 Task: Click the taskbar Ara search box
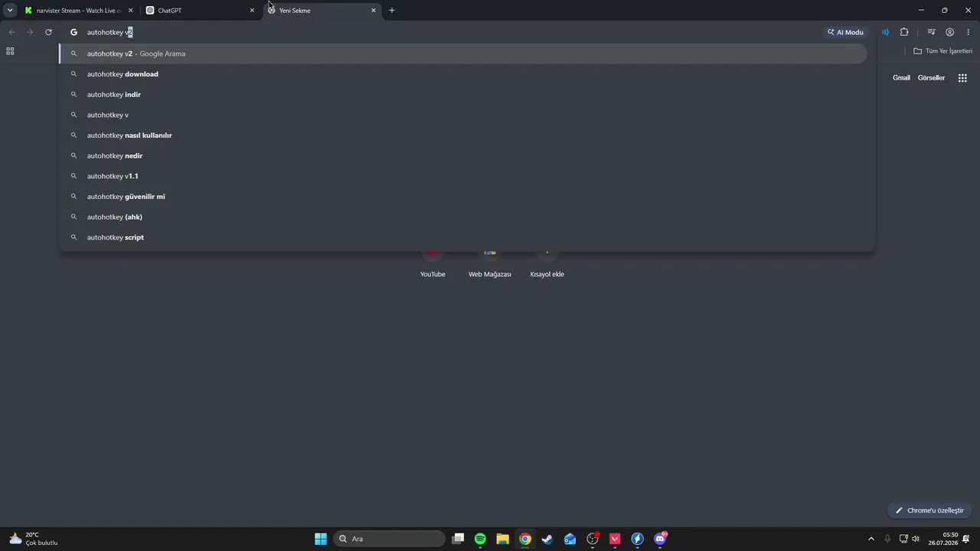point(389,539)
